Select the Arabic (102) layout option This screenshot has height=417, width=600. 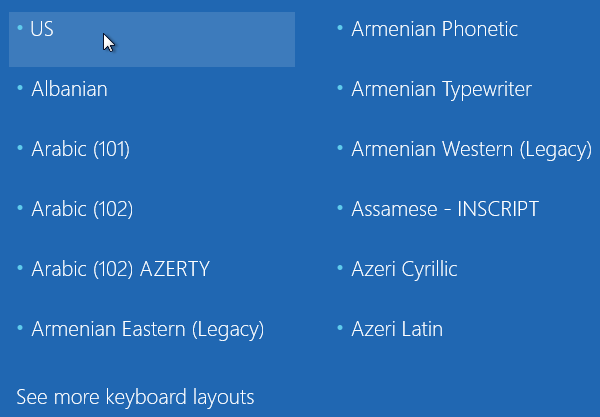tap(82, 209)
